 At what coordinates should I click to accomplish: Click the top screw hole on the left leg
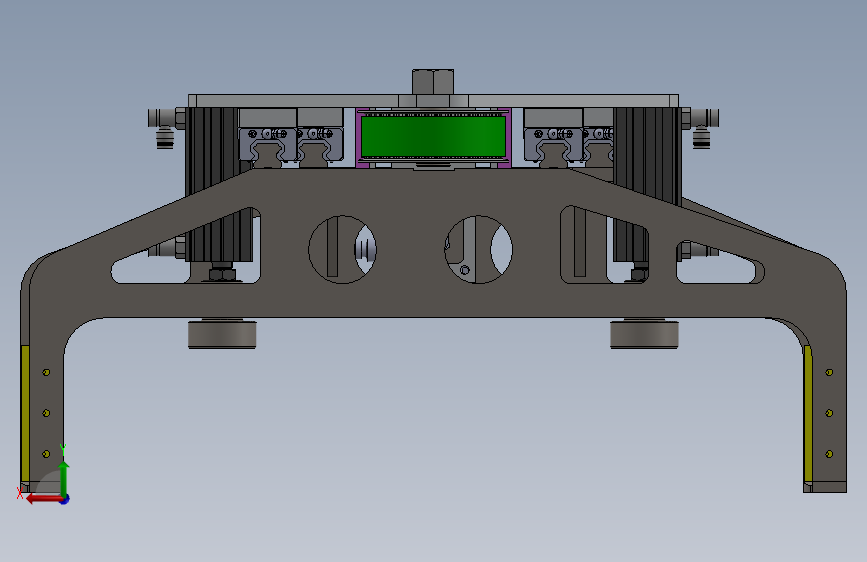pyautogui.click(x=46, y=372)
